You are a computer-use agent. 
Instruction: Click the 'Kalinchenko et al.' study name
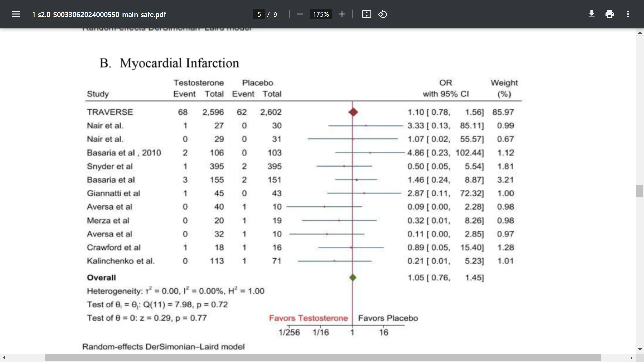(x=121, y=261)
